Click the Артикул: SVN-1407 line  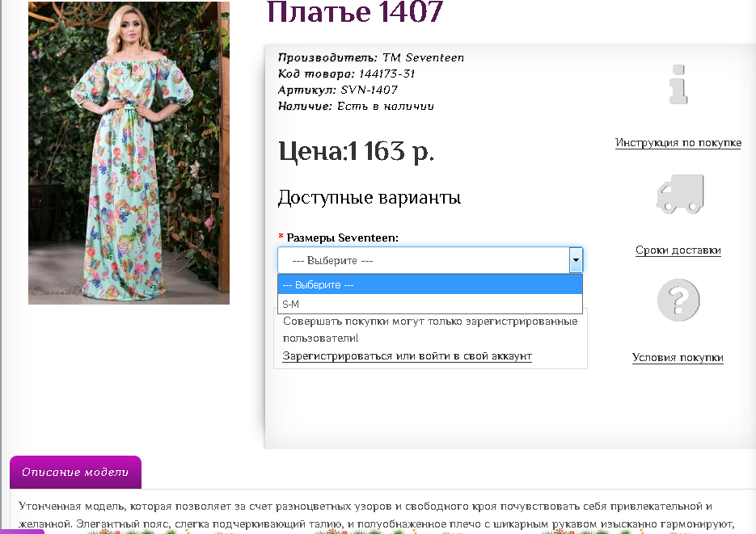click(338, 90)
